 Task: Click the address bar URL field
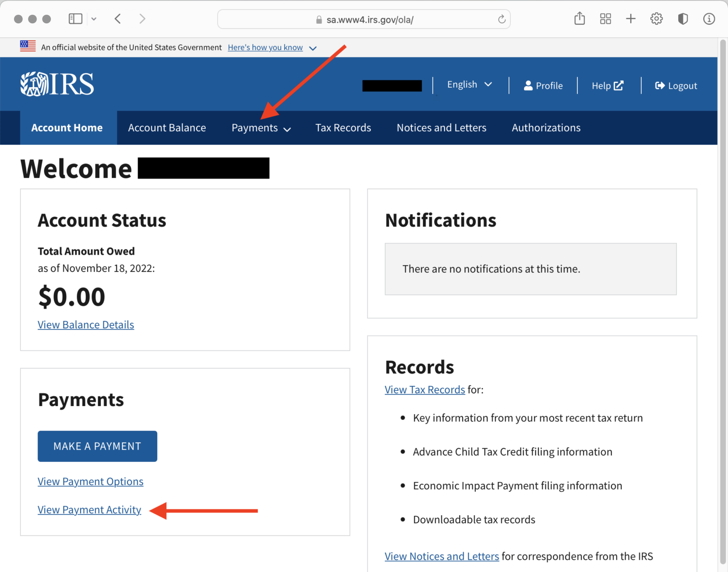[x=370, y=19]
